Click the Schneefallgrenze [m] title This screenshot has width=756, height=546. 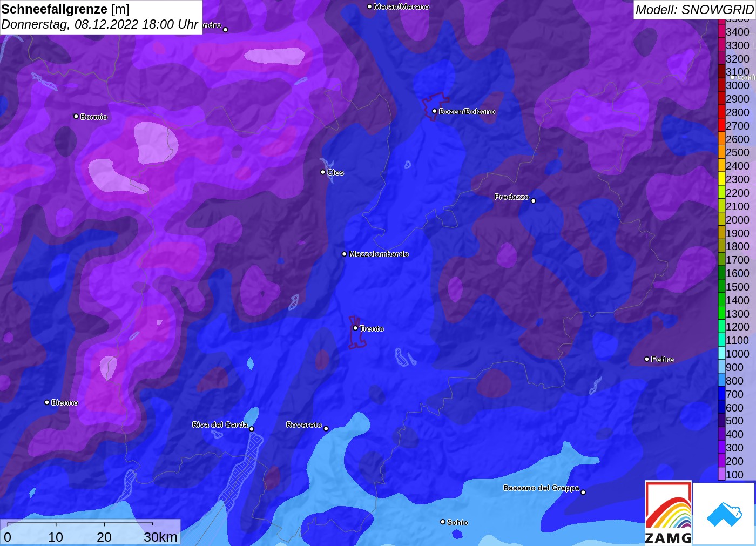coord(65,9)
